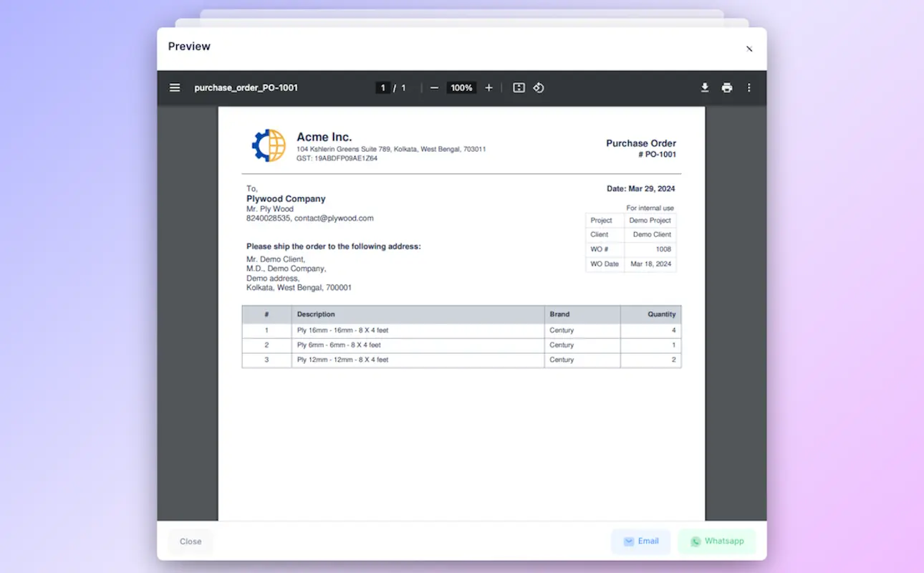Screen dimensions: 924x573
Task: Click the green Whatsapp icon
Action: coord(695,541)
